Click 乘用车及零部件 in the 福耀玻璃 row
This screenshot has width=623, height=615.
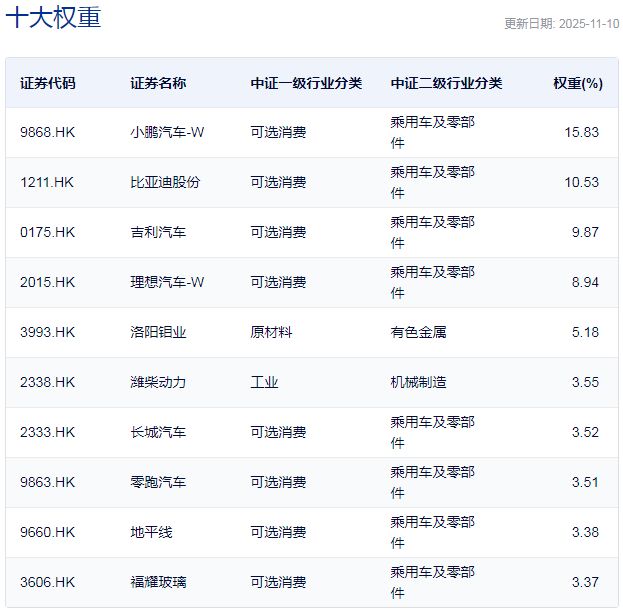(x=432, y=583)
